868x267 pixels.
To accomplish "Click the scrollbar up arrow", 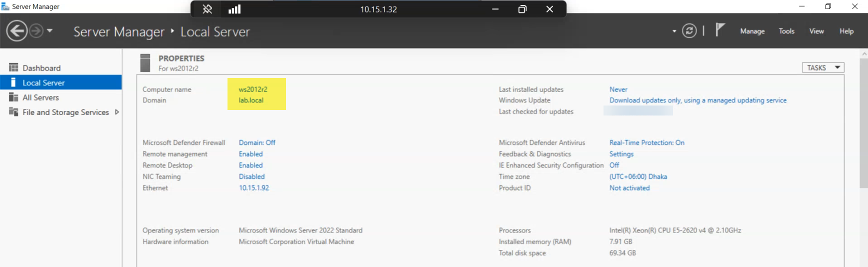I will tap(863, 53).
